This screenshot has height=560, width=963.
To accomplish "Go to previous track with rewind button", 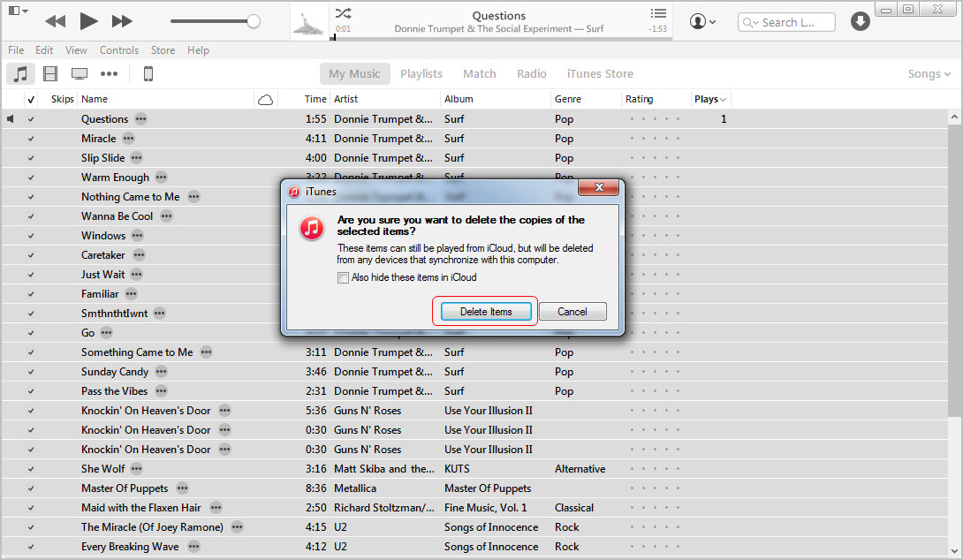I will pos(56,21).
